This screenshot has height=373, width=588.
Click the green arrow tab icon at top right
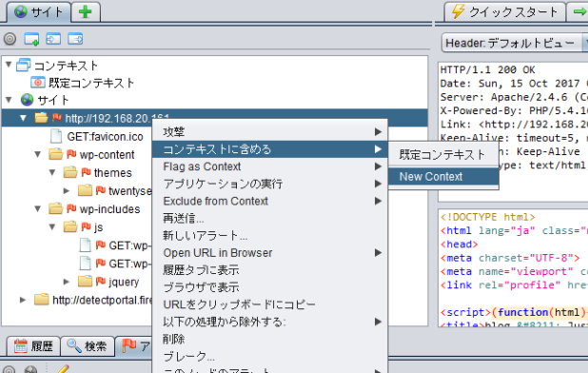(x=580, y=12)
